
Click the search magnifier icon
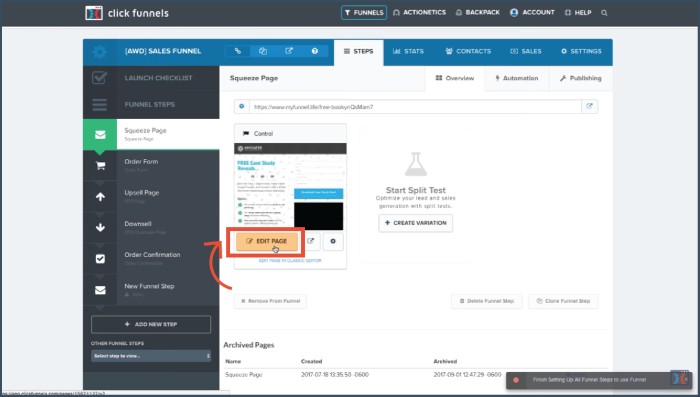[x=604, y=13]
